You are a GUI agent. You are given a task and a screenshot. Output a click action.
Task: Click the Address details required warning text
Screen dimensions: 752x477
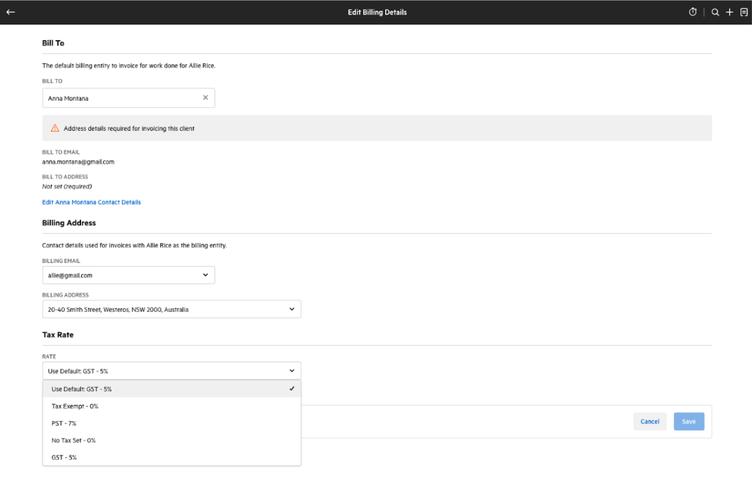(x=129, y=128)
